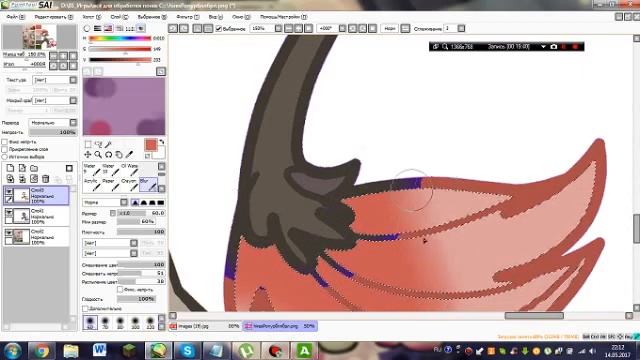Choose the 120 brush size preset

click(150, 322)
